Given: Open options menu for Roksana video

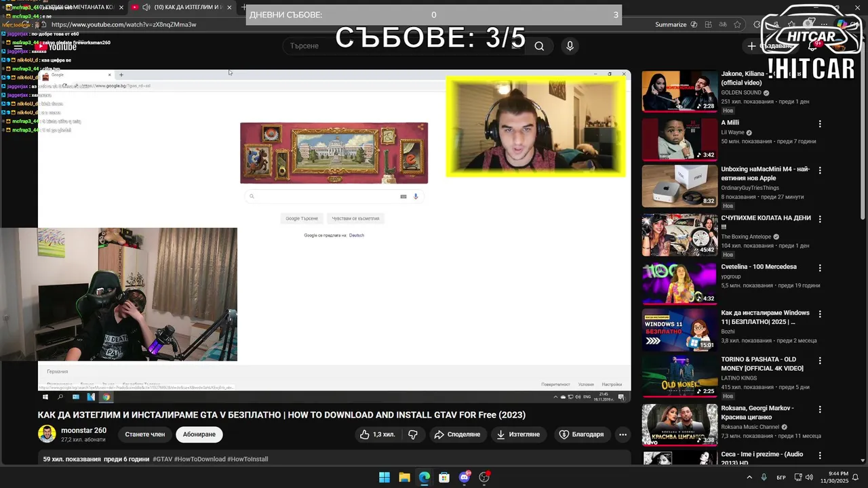Looking at the screenshot, I should coord(820,409).
